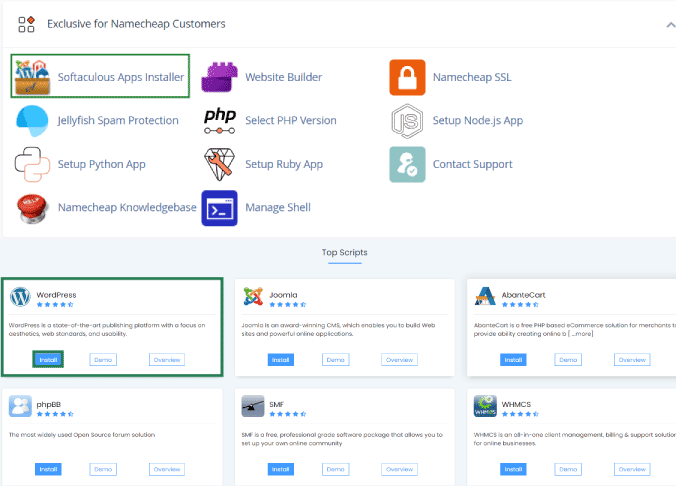This screenshot has height=486, width=676.
Task: Open the Node.js hexagon icon
Action: click(407, 121)
